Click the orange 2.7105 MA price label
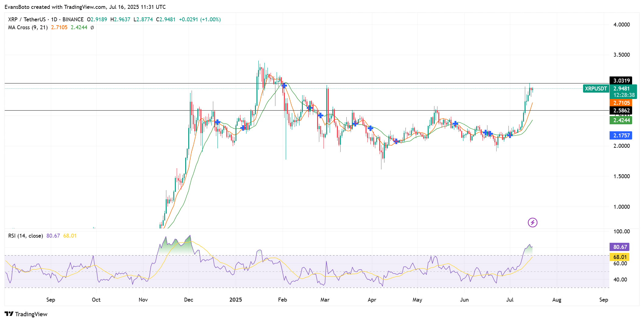This screenshot has height=322, width=644. (621, 103)
